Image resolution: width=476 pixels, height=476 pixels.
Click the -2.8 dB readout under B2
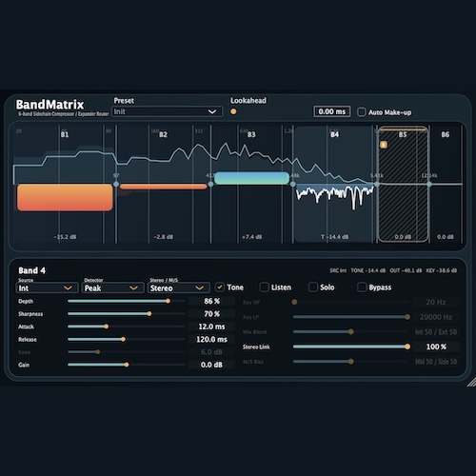(164, 237)
